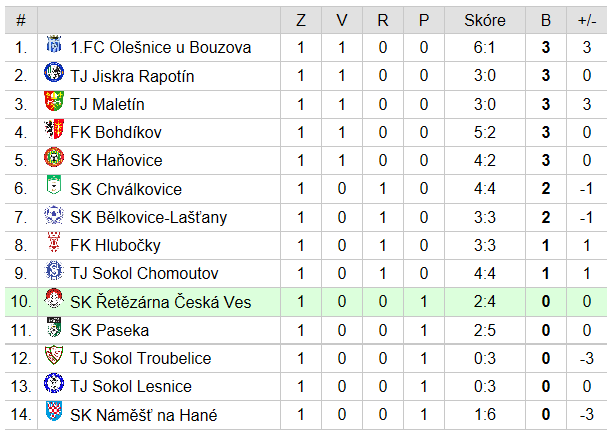Click the TJ Sokol Troubelice shield logo

coord(54,354)
